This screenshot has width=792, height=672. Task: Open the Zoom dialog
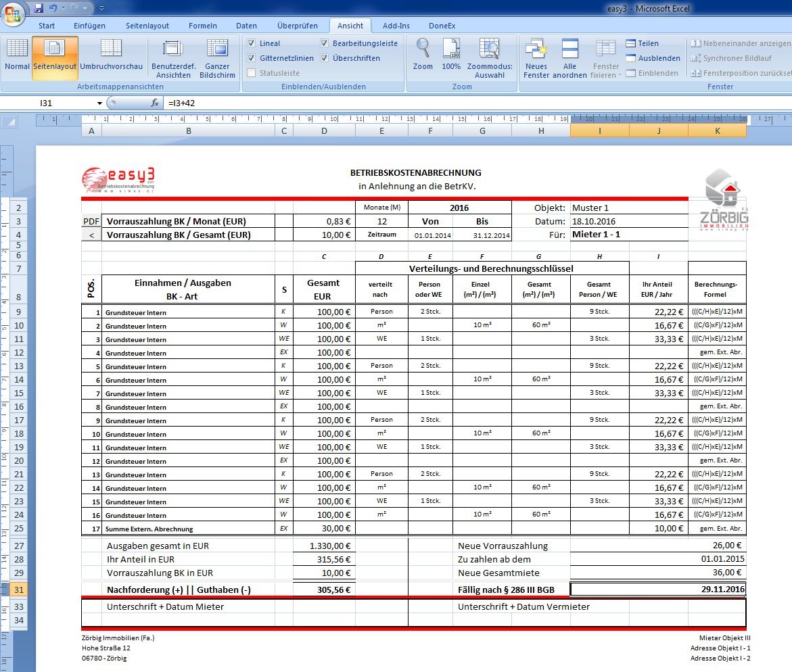tap(423, 55)
